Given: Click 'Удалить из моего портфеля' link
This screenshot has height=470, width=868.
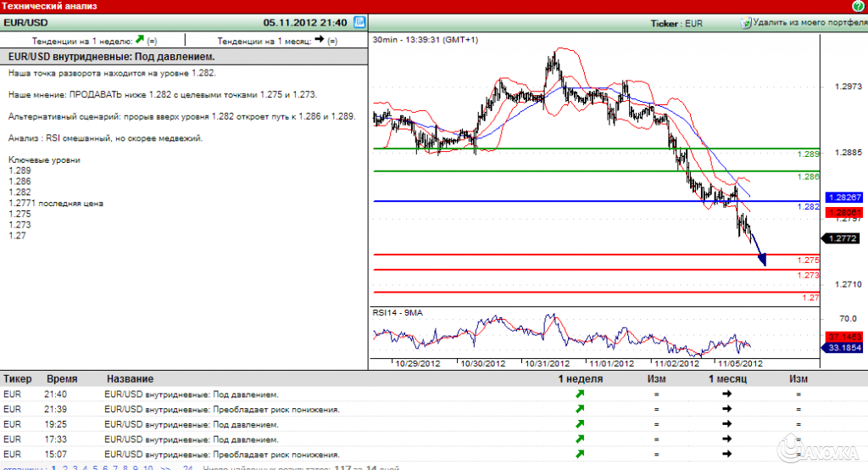Looking at the screenshot, I should pos(810,23).
